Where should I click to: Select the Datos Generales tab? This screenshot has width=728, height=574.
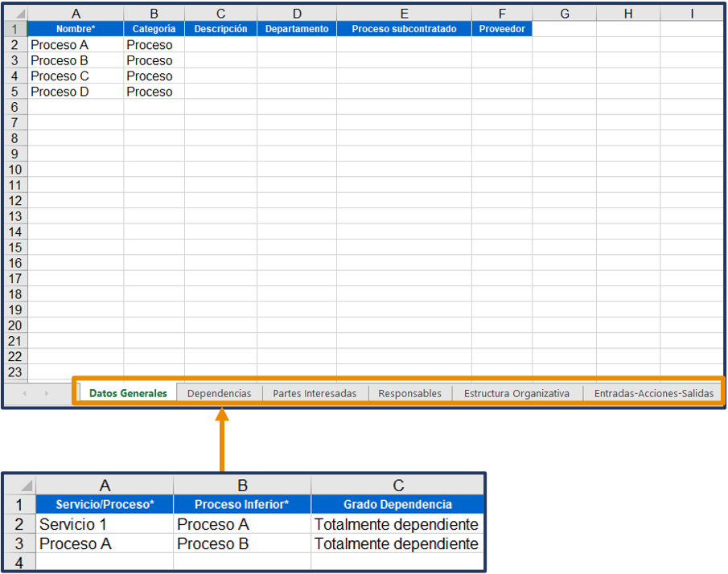point(128,393)
